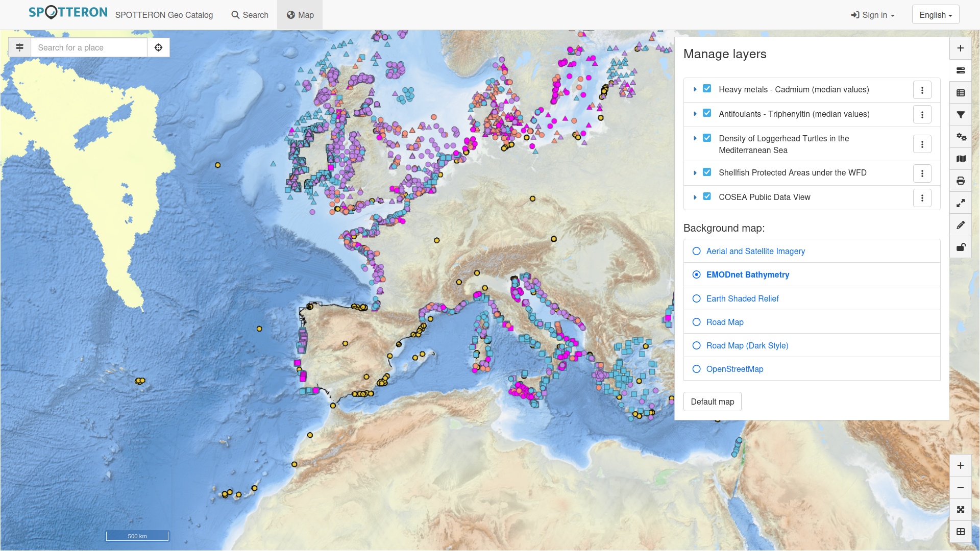This screenshot has height=551, width=980.
Task: Click the unlock padlock icon
Action: point(961,247)
